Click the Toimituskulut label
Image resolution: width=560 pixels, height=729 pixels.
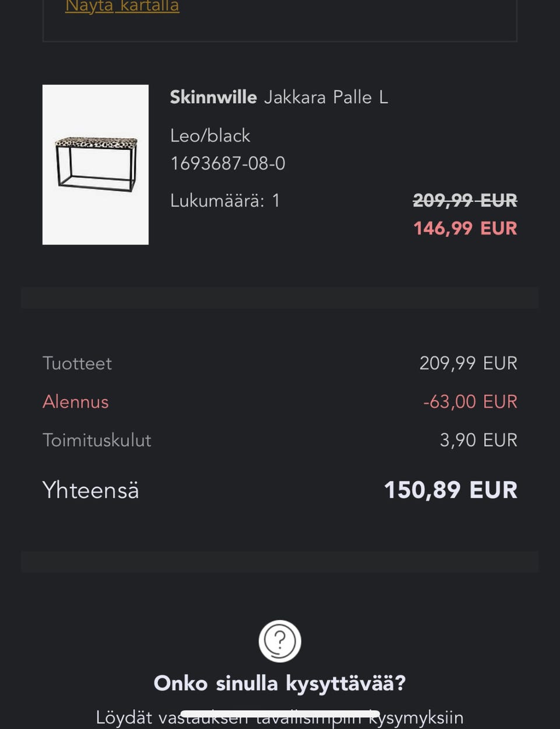pyautogui.click(x=97, y=440)
